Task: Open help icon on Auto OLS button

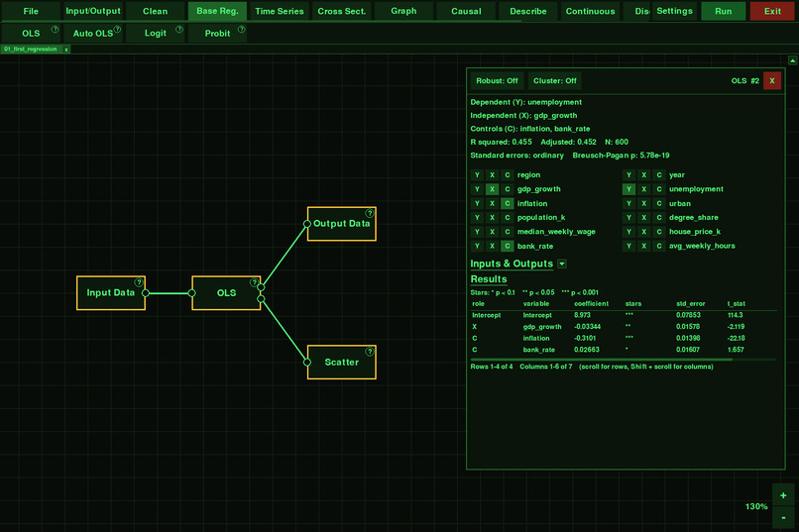Action: click(117, 30)
